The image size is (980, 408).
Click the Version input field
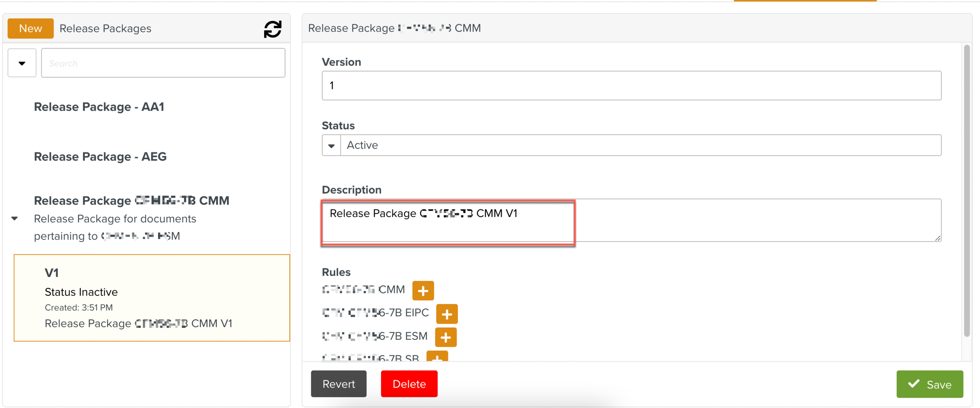click(x=631, y=86)
